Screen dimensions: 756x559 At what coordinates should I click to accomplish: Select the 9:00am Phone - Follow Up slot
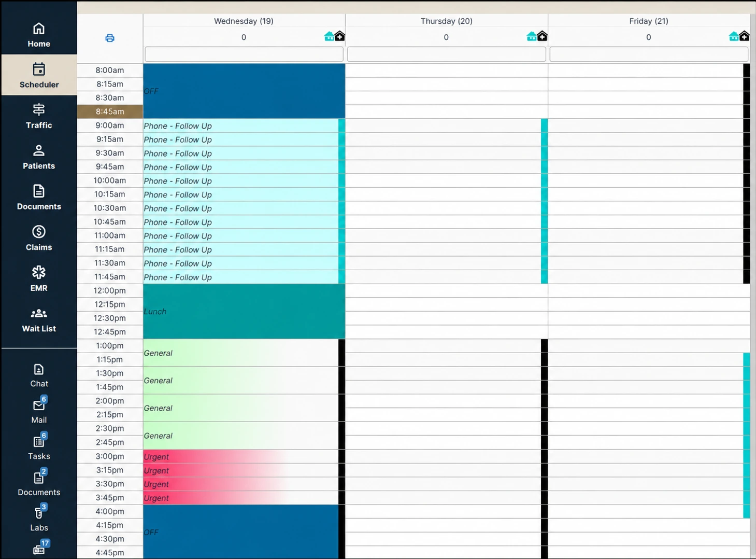tap(241, 126)
